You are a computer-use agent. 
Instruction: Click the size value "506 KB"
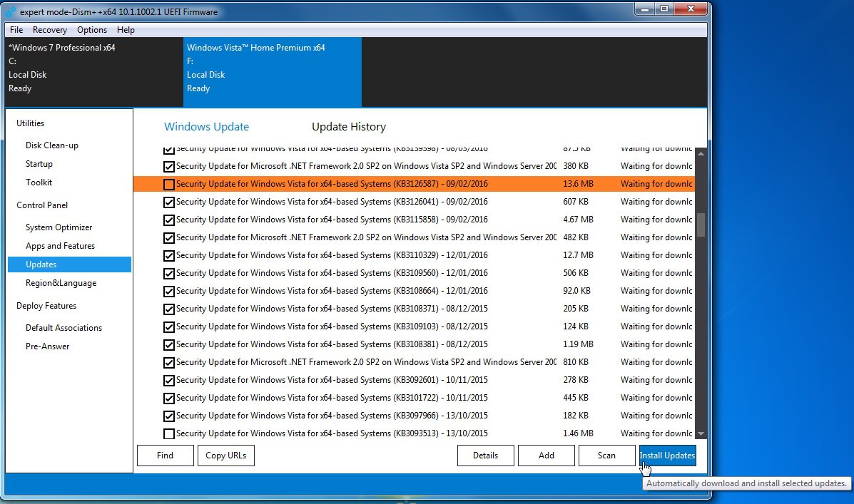tap(576, 273)
